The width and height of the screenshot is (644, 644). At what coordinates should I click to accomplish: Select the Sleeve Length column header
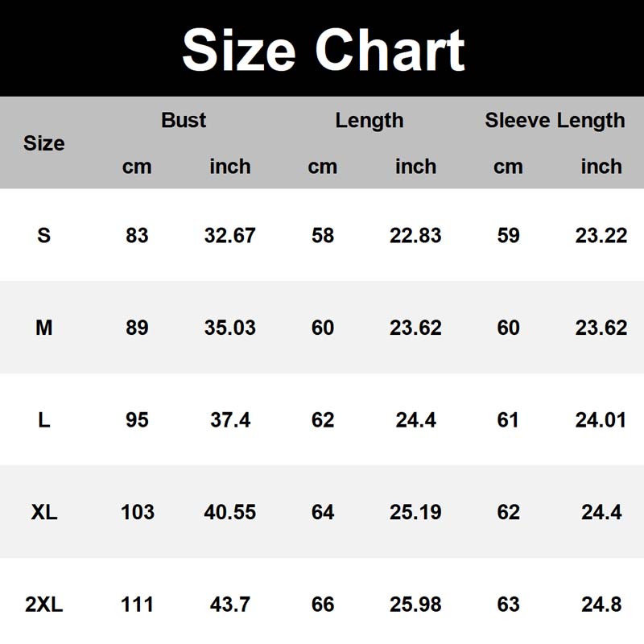pyautogui.click(x=555, y=121)
